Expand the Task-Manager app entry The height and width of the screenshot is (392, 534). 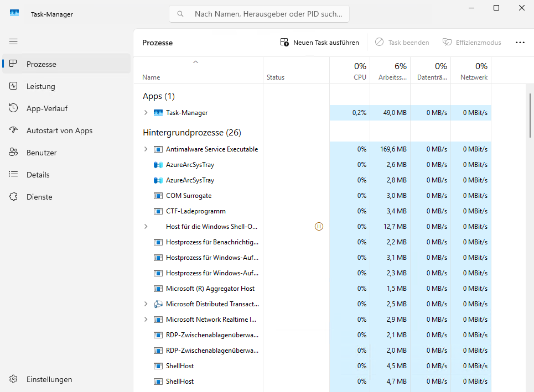tap(146, 112)
